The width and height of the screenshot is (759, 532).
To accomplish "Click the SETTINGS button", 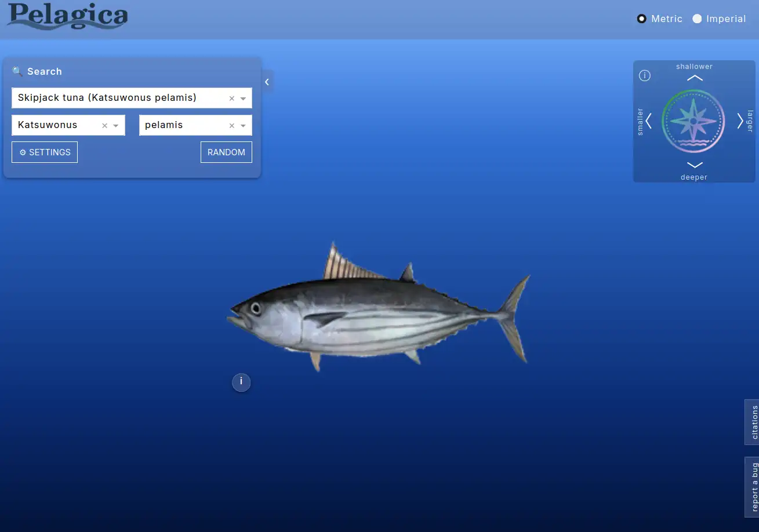I will pyautogui.click(x=45, y=152).
